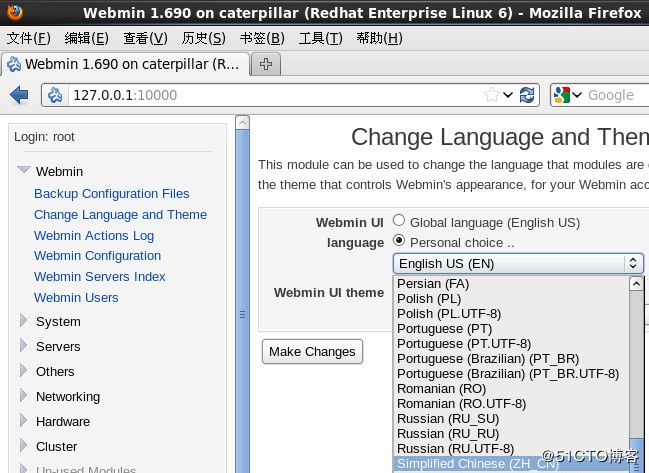Click the reload page icon in address bar
The width and height of the screenshot is (649, 473).
[x=527, y=95]
